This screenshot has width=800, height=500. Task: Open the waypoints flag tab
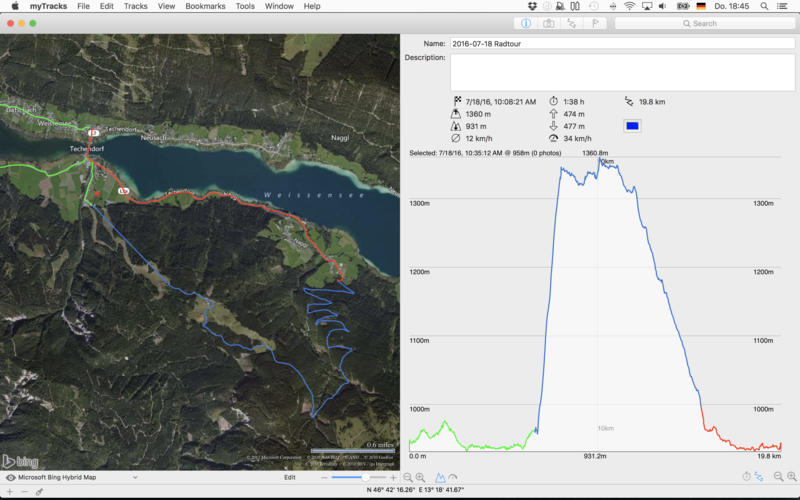594,23
